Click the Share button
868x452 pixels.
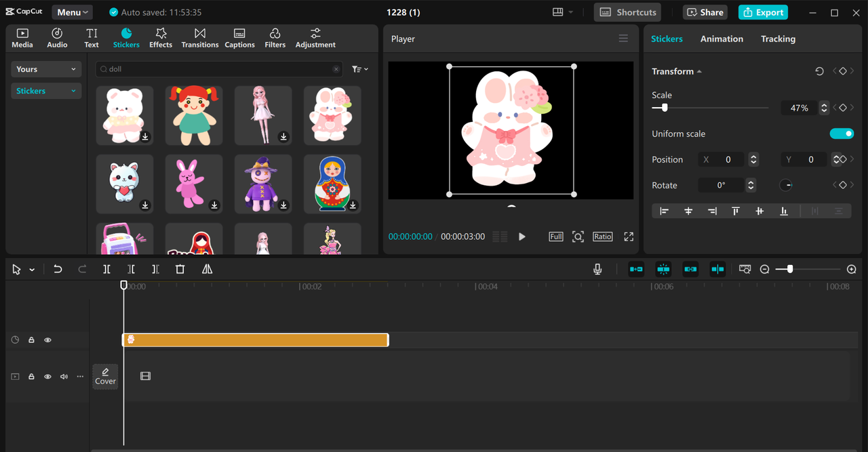click(705, 12)
